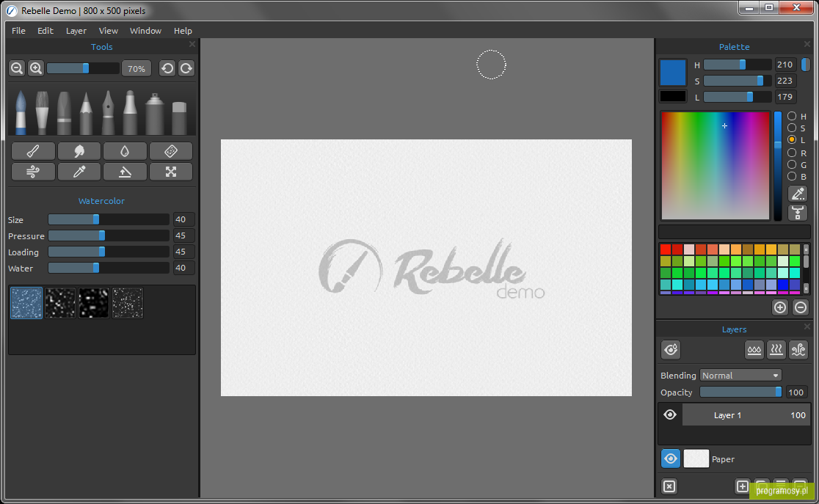819x504 pixels.
Task: Toggle Paper visibility eye button
Action: (x=671, y=459)
